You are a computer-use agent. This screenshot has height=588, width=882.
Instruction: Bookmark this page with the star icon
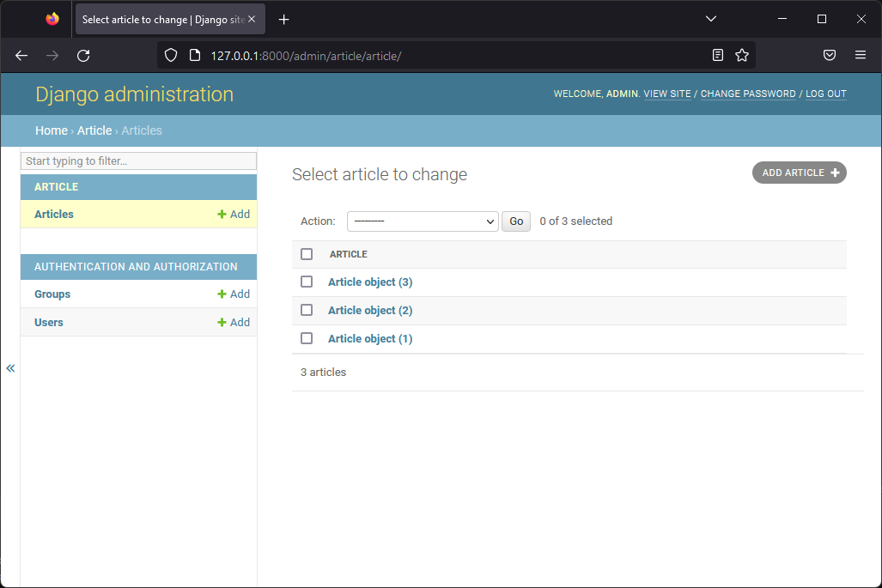click(742, 56)
